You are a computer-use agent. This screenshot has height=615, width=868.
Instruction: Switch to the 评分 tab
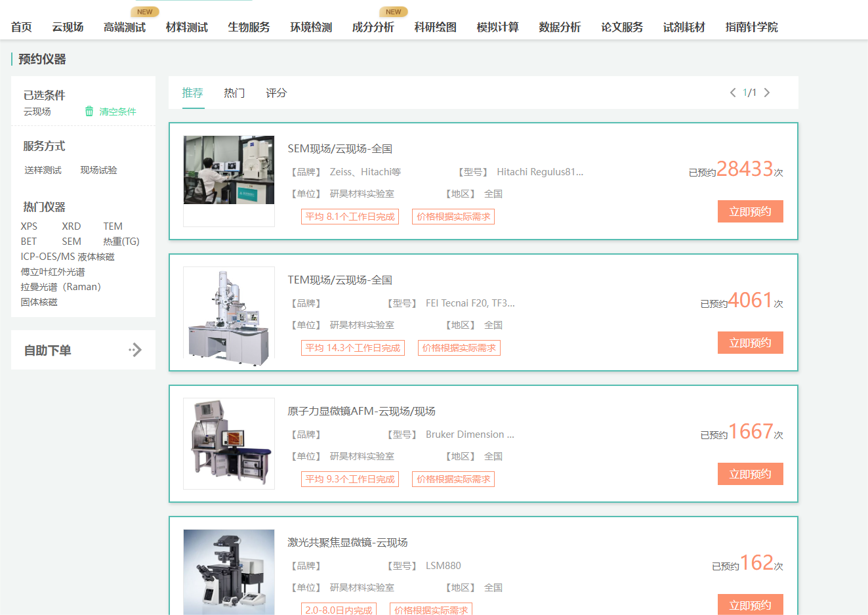tap(276, 93)
